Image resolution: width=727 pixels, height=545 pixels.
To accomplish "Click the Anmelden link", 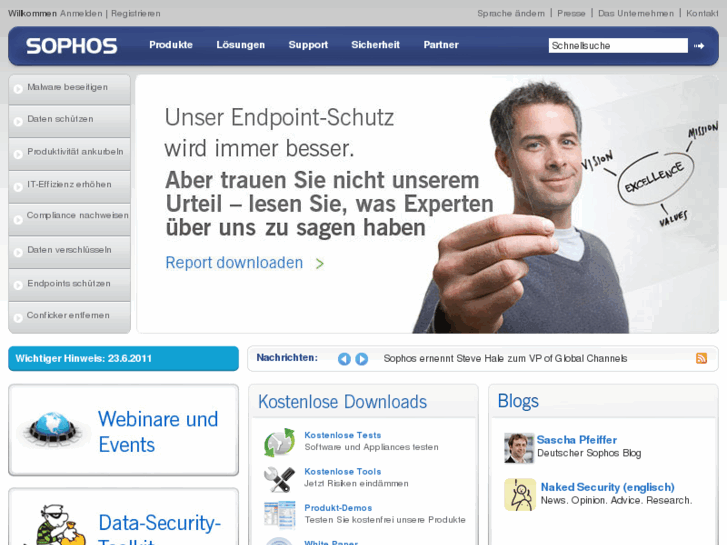I will [x=81, y=13].
